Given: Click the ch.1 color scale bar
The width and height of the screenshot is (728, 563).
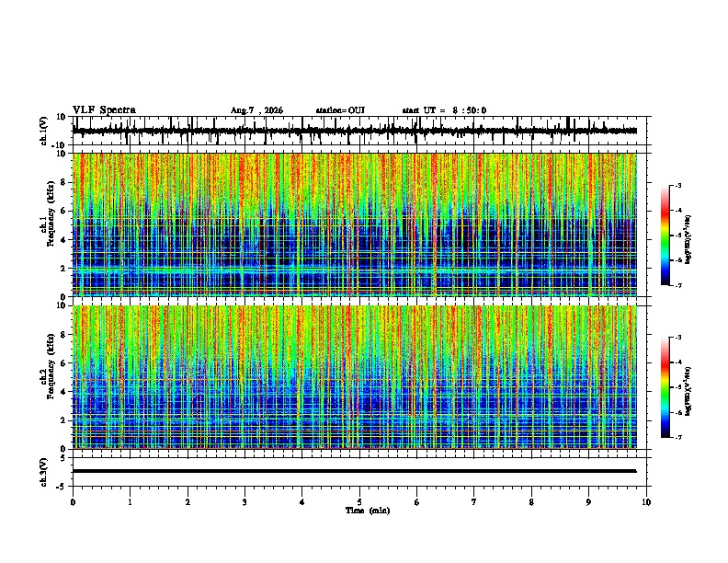Looking at the screenshot, I should click(x=665, y=236).
